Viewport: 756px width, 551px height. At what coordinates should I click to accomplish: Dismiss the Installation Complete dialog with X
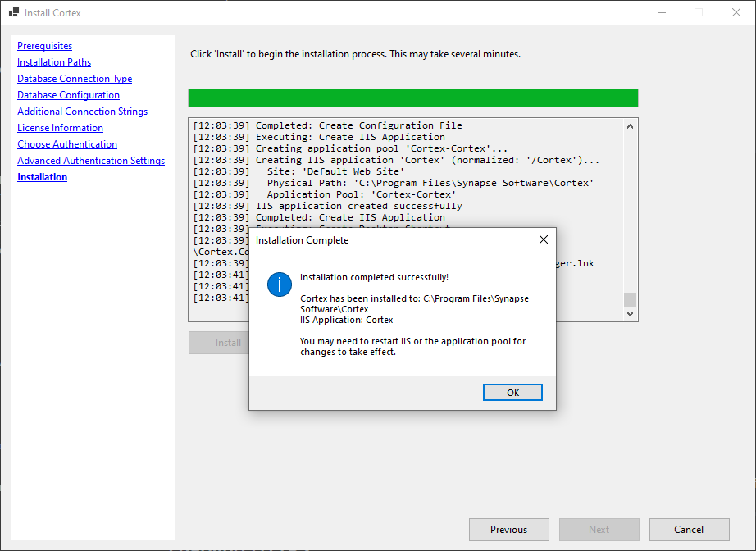pos(543,239)
